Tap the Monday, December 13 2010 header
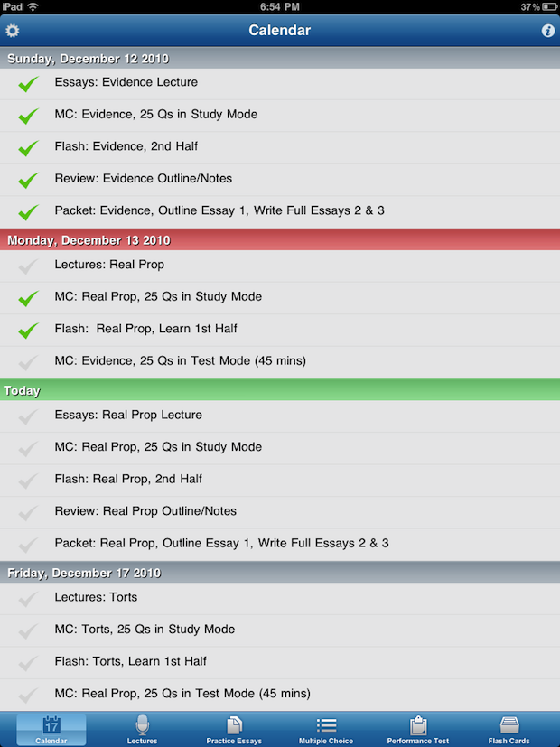This screenshot has height=747, width=560. [x=280, y=240]
